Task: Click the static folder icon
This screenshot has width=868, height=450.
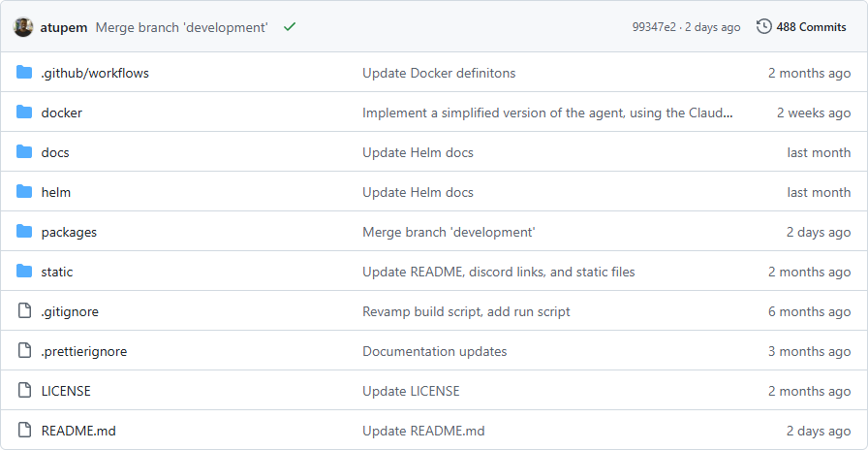Action: [24, 272]
